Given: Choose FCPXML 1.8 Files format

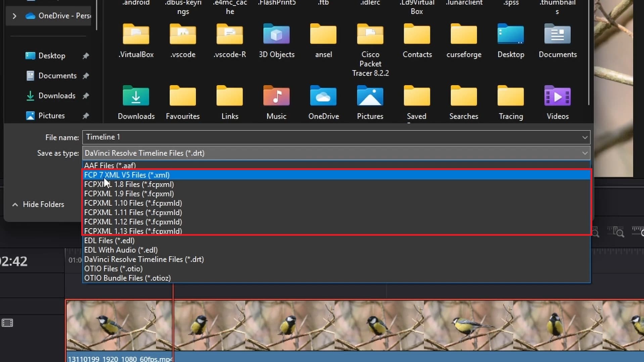Looking at the screenshot, I should tap(336, 184).
